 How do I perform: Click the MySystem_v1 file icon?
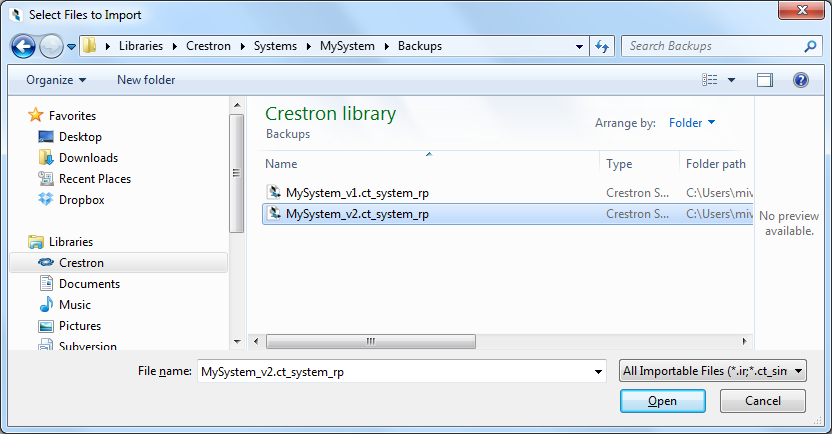pos(274,192)
